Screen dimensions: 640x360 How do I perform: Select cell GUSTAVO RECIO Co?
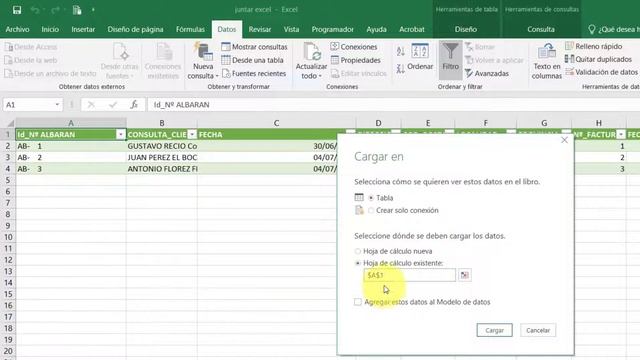pyautogui.click(x=162, y=146)
